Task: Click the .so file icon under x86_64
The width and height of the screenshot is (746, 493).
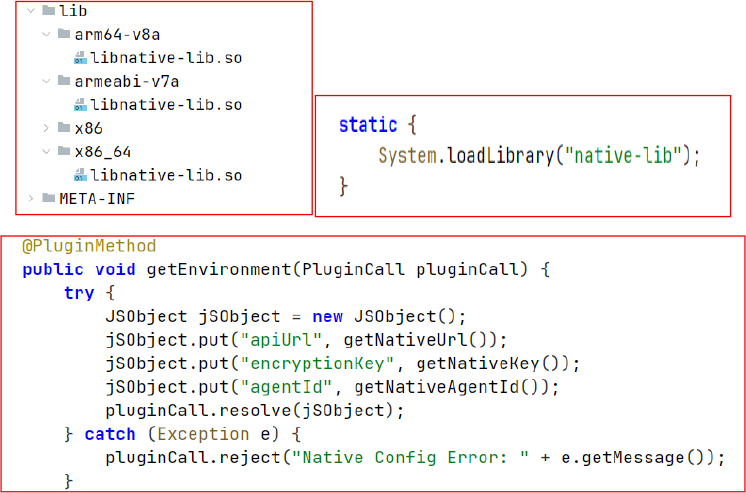Action: pos(81,176)
